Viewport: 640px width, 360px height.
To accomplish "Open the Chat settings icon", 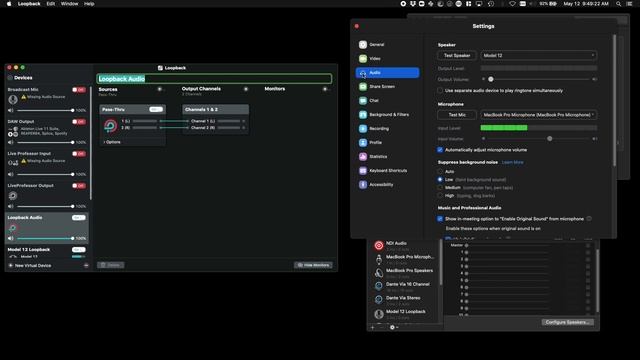I will [x=363, y=100].
